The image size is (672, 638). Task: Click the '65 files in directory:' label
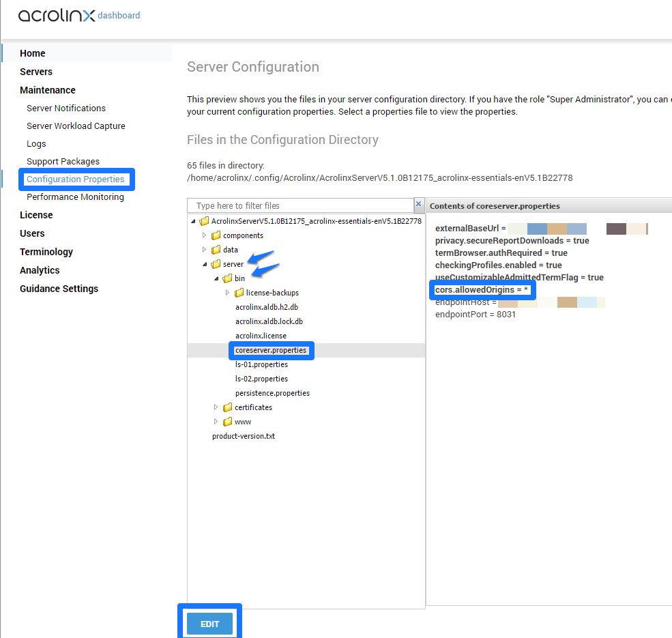tap(225, 166)
